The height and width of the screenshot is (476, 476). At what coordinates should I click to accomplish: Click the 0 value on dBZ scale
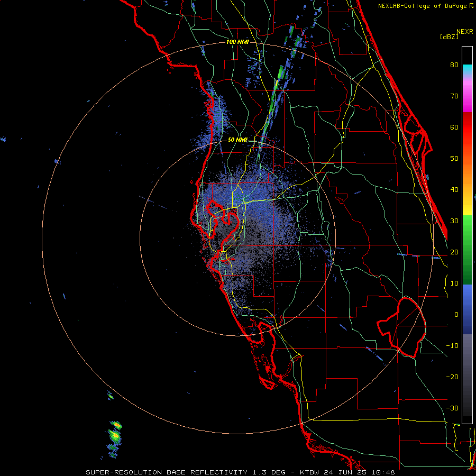click(456, 315)
